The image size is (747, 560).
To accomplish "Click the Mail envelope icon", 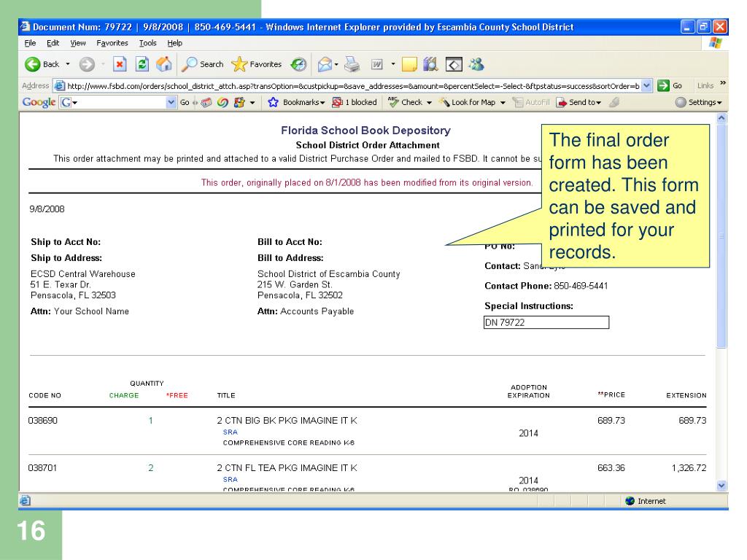I will 325,64.
